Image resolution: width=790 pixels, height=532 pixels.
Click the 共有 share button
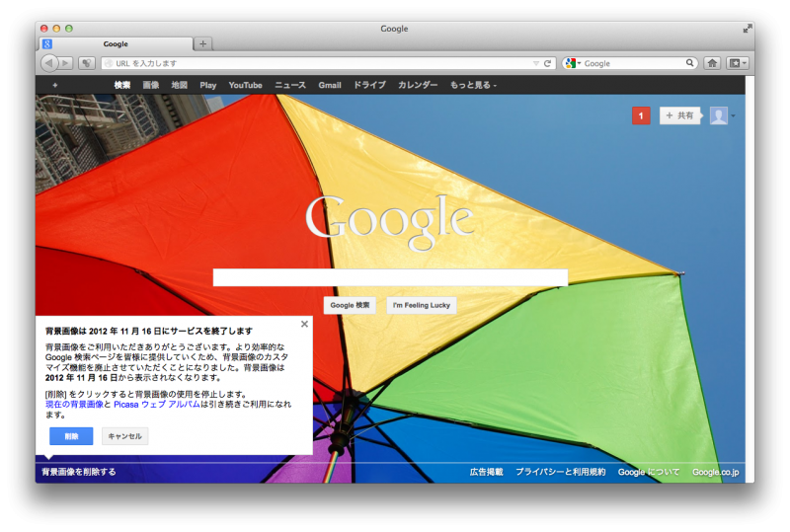point(680,115)
